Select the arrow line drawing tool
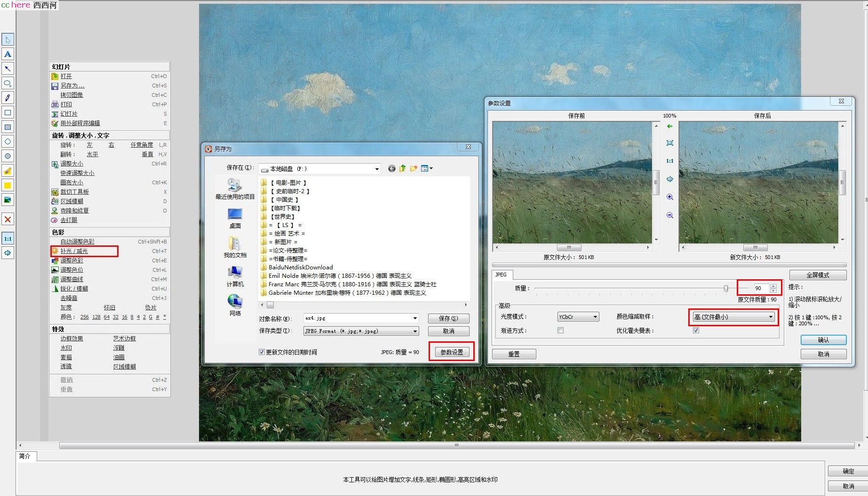Viewport: 868px width, 496px height. click(x=8, y=69)
